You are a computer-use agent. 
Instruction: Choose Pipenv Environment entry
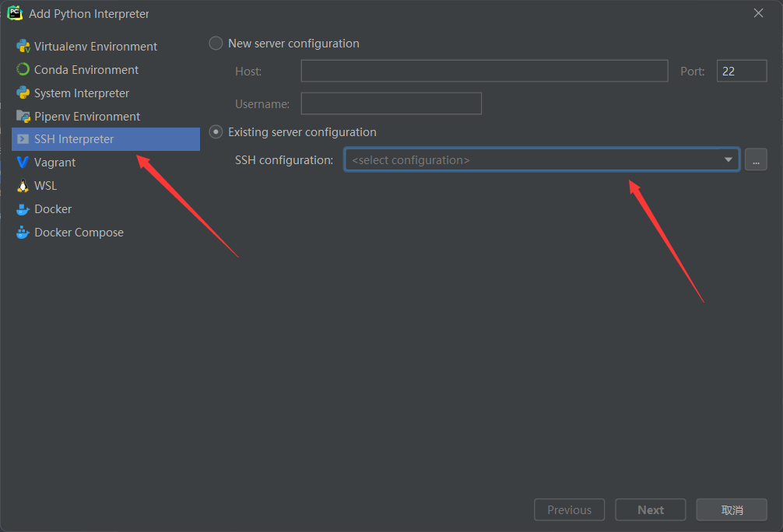pos(106,117)
